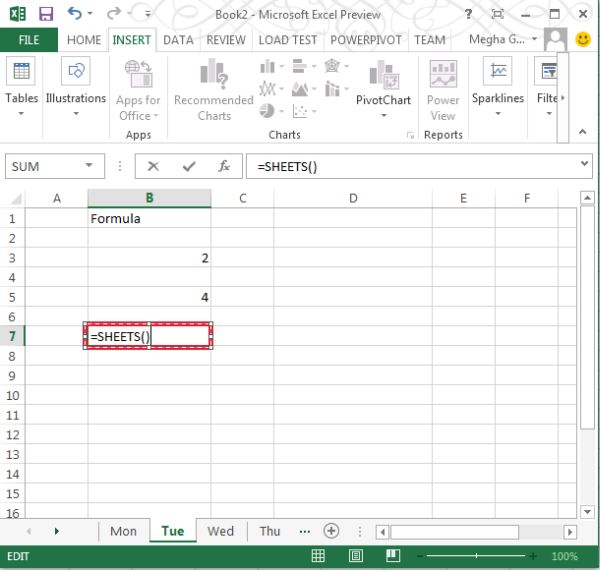Open the Megha G... account menu

[502, 39]
